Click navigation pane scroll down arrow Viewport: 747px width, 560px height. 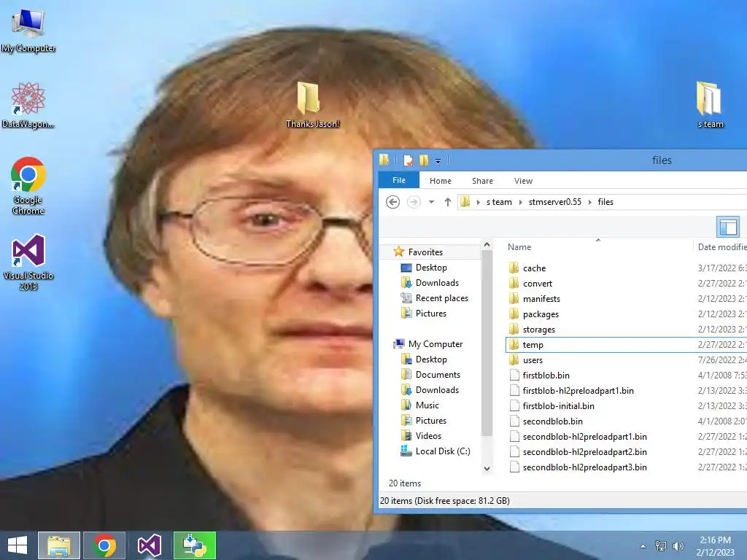pyautogui.click(x=487, y=469)
